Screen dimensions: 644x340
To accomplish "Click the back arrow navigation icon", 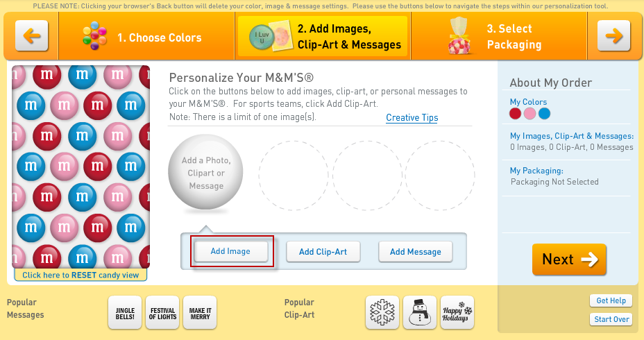I will (x=32, y=35).
